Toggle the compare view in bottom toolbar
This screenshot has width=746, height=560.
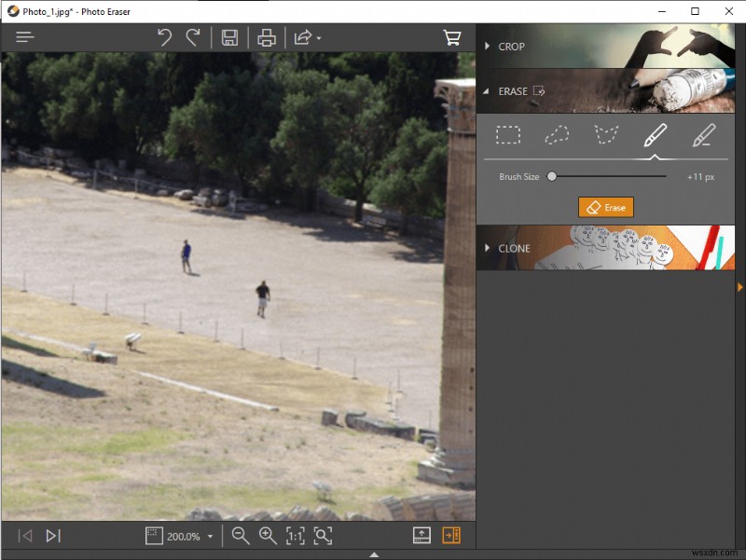421,536
